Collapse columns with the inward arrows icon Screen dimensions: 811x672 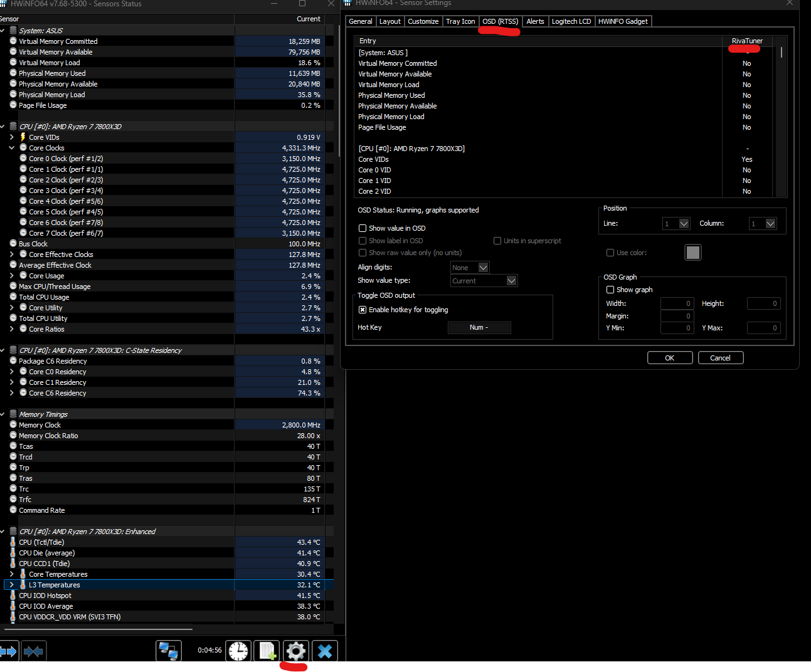pyautogui.click(x=33, y=651)
